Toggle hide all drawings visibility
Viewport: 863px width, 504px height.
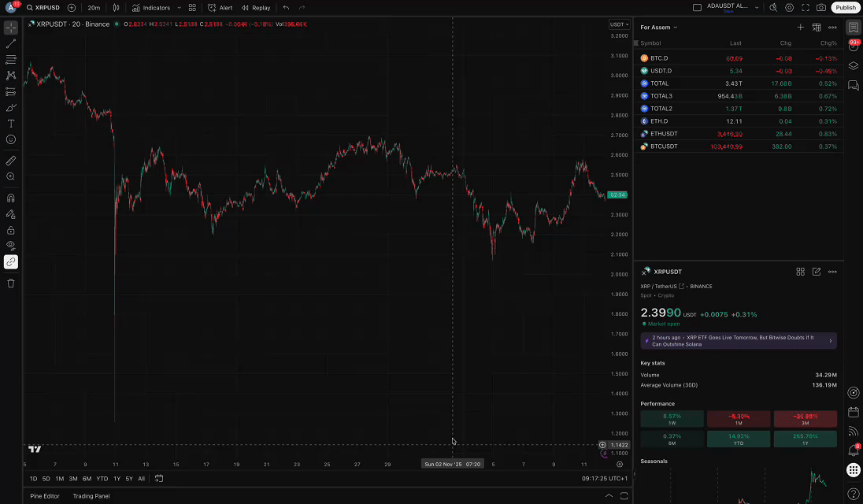10,246
